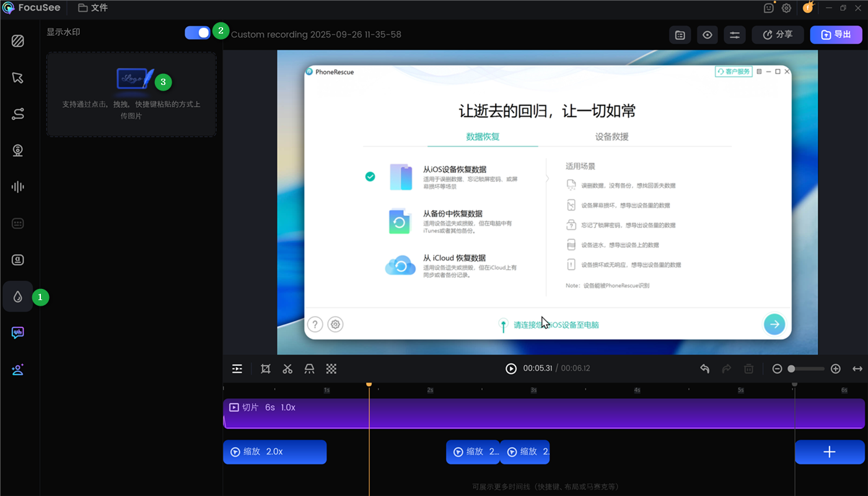Viewport: 868px width, 496px height.
Task: Add a zoom clip with plus button
Action: (x=830, y=452)
